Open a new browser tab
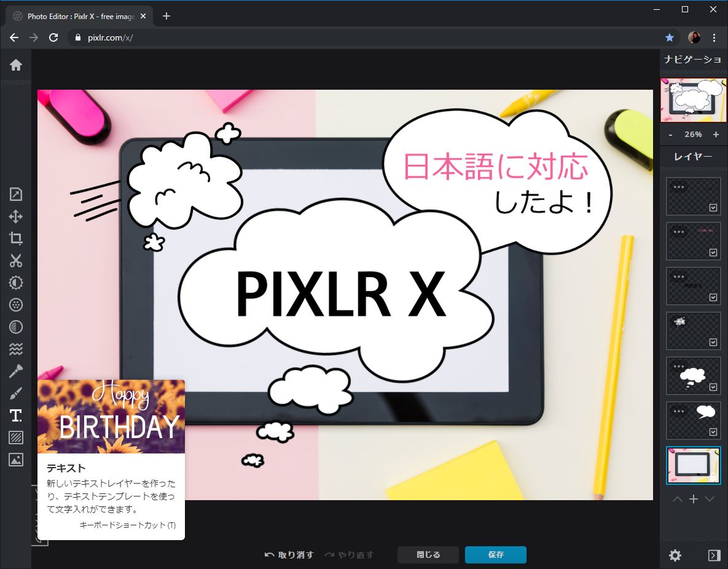728x569 pixels. click(x=166, y=16)
